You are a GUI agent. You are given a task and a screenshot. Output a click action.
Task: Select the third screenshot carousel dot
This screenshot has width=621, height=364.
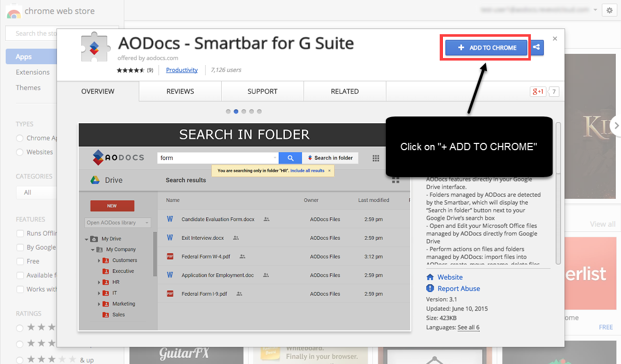[243, 112]
